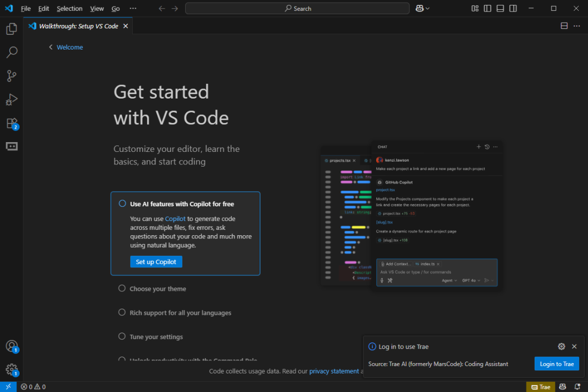Click the Set up Copilot button
Image resolution: width=588 pixels, height=392 pixels.
(x=156, y=262)
